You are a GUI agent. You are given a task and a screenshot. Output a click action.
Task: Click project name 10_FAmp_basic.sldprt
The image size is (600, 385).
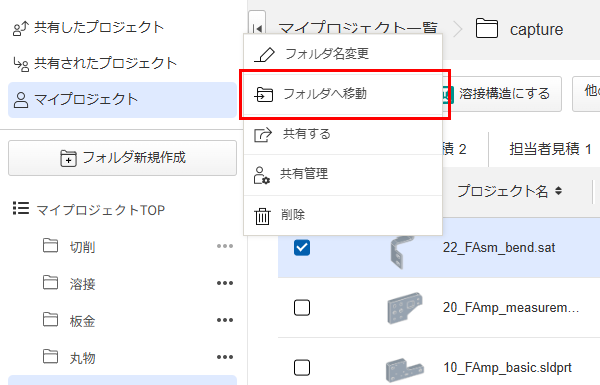click(x=507, y=367)
